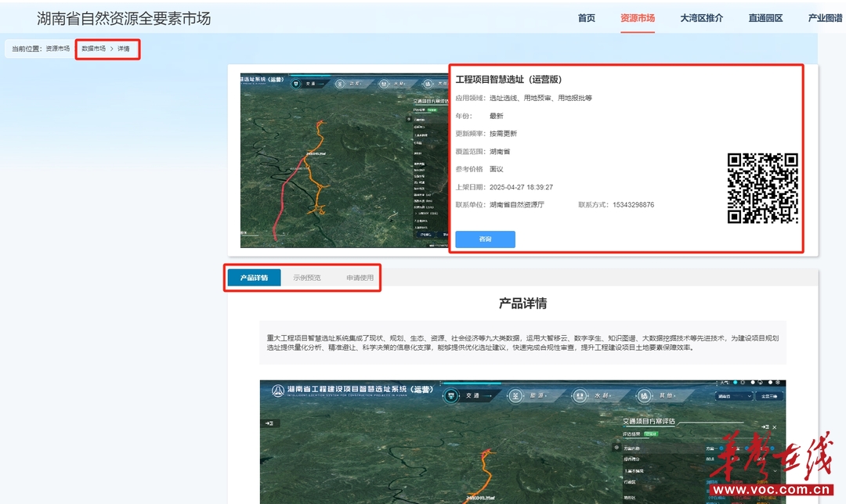Click the 参考价格 value 面议

(x=496, y=169)
